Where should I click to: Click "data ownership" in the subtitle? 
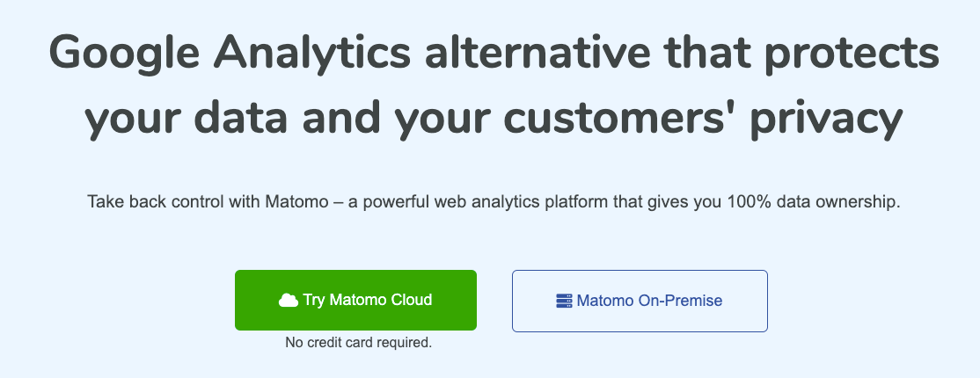(x=841, y=202)
